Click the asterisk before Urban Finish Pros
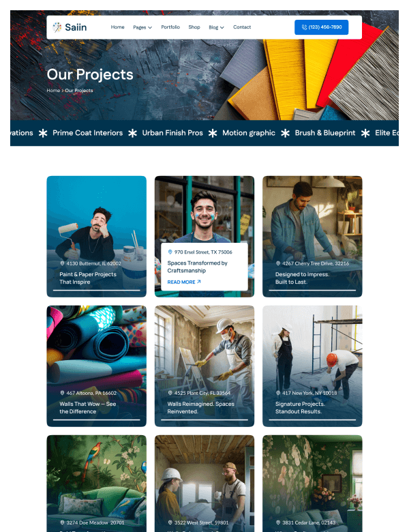 [132, 133]
